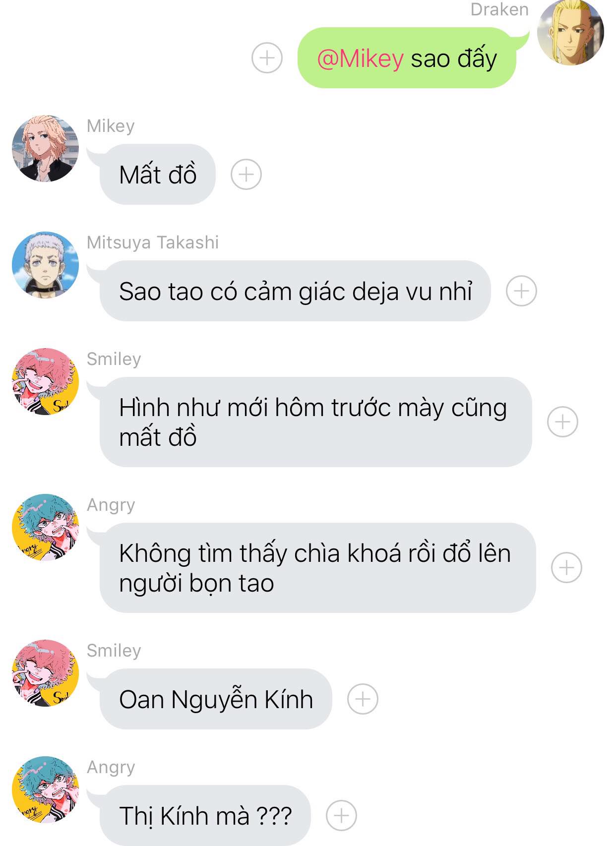Open Angry's avatar beside "Thị Kính mà"

pyautogui.click(x=45, y=789)
